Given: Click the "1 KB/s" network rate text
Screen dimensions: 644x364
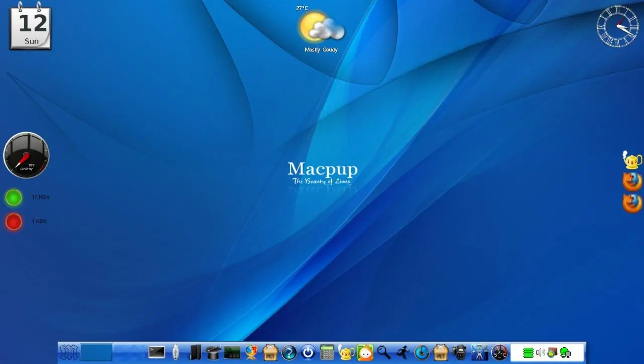Looking at the screenshot, I should point(39,221).
